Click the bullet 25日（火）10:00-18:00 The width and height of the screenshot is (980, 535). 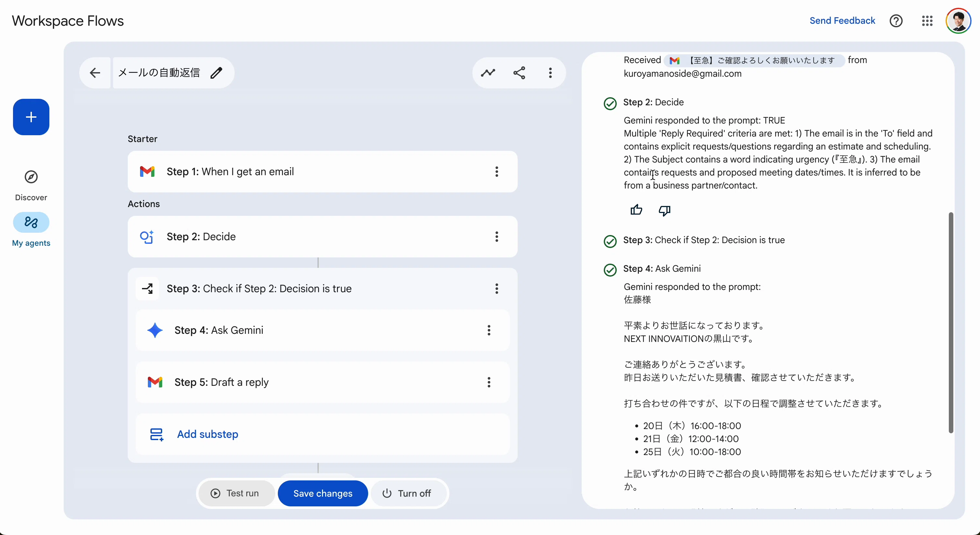point(692,452)
